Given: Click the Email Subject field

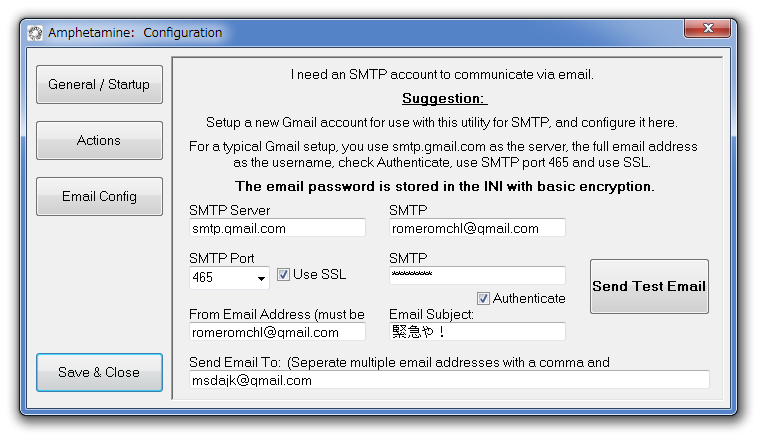Looking at the screenshot, I should coord(477,332).
